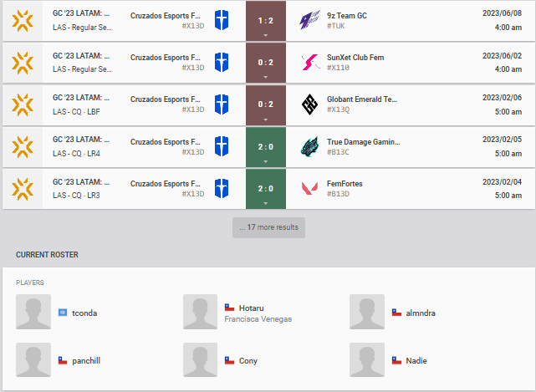Open Hotaru's player profile
Viewport: 536px width, 392px height.
(x=251, y=308)
